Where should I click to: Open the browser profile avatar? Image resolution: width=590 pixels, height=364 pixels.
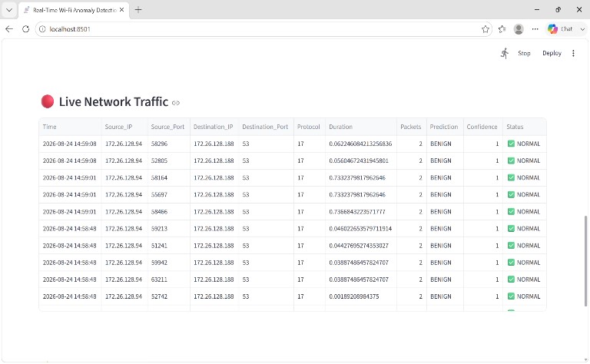tap(519, 29)
